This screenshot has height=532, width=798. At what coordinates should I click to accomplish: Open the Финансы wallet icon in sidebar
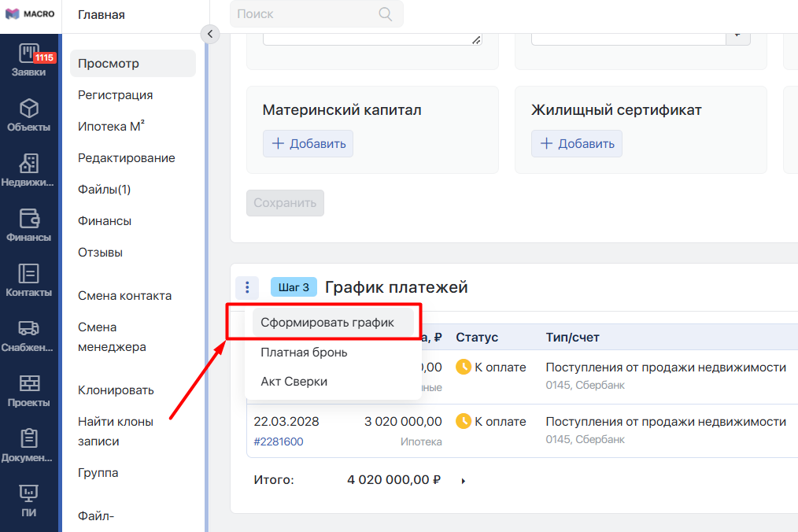click(29, 219)
